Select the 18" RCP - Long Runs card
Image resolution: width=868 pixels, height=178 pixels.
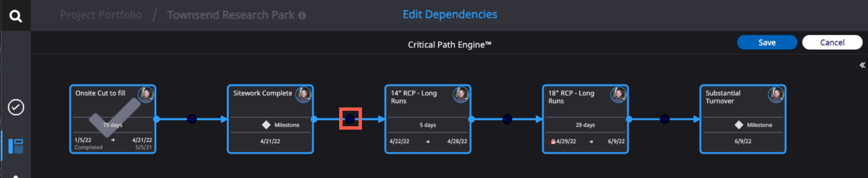(585, 119)
